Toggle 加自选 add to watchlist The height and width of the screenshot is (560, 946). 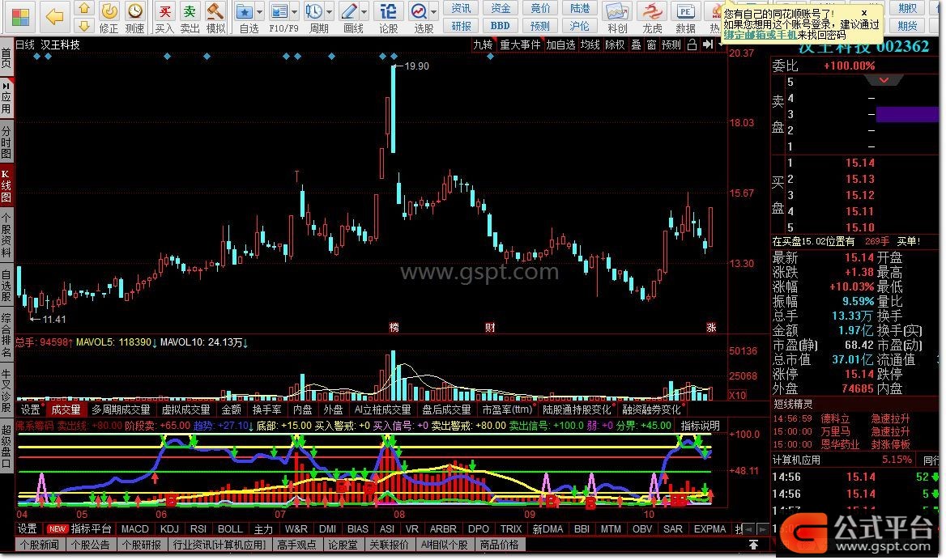coord(560,45)
